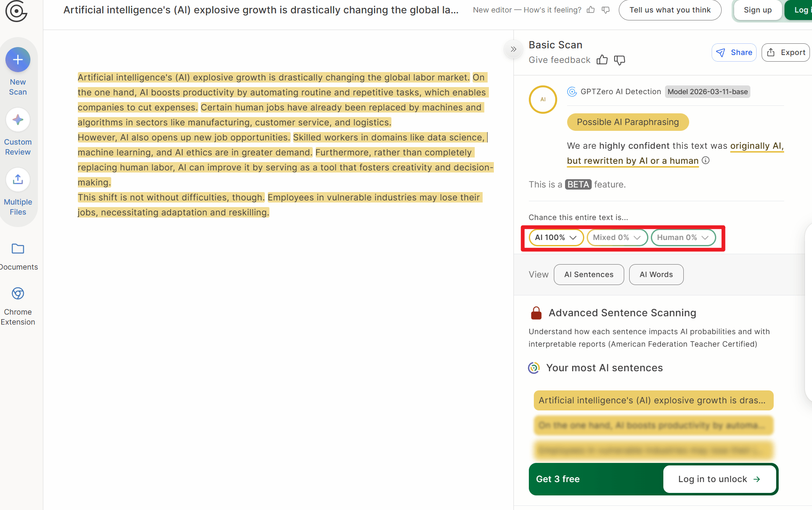Give the new editor a thumbs down

606,10
